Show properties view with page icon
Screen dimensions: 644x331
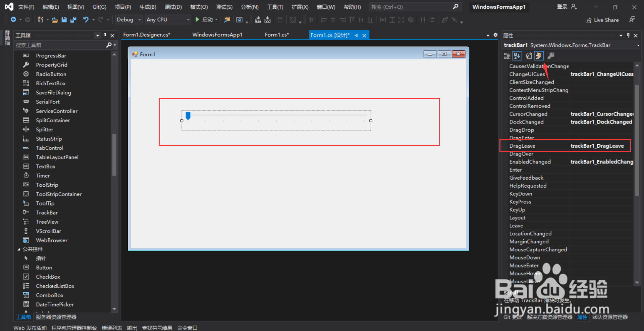point(529,56)
